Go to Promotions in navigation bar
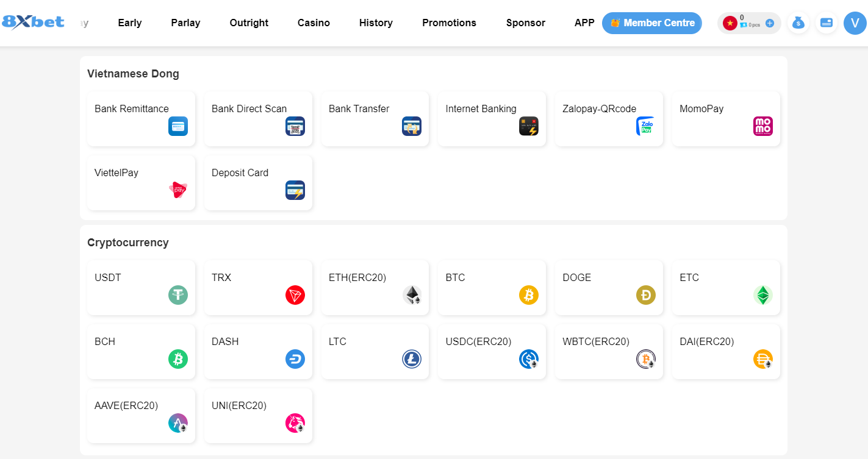This screenshot has width=868, height=459. point(449,23)
